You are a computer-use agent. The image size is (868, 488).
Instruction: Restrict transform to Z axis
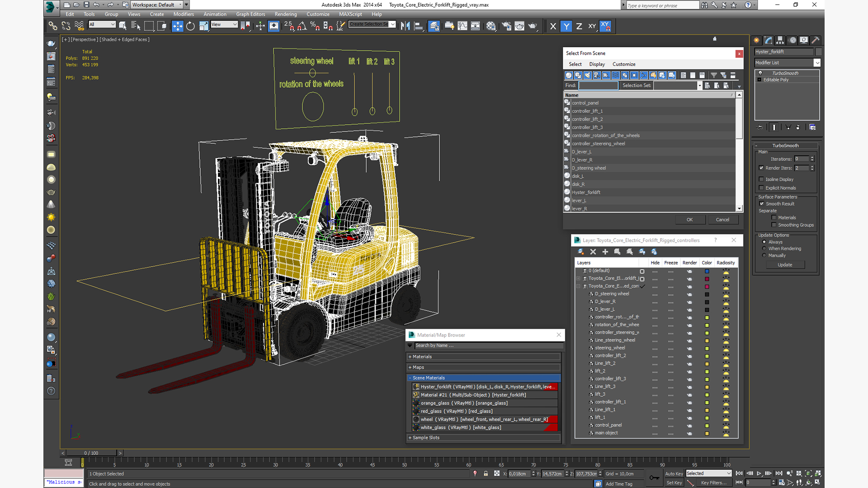[x=579, y=26]
